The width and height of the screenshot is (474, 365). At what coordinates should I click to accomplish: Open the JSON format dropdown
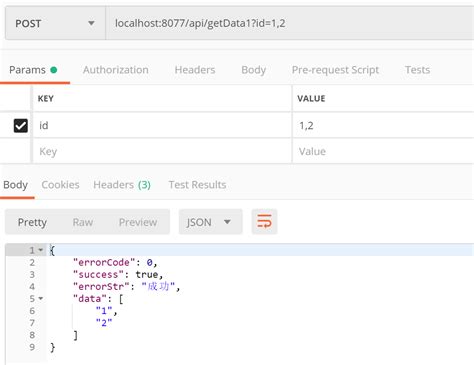[x=210, y=222]
